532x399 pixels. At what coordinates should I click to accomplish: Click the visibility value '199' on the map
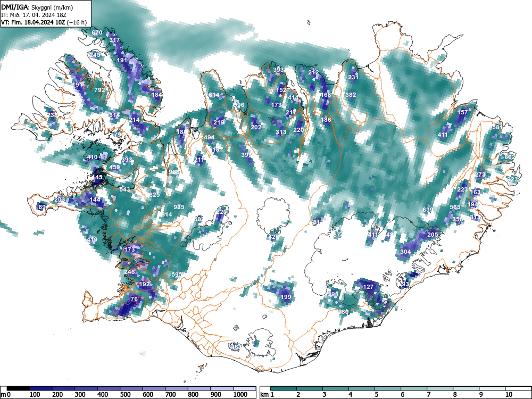click(286, 297)
